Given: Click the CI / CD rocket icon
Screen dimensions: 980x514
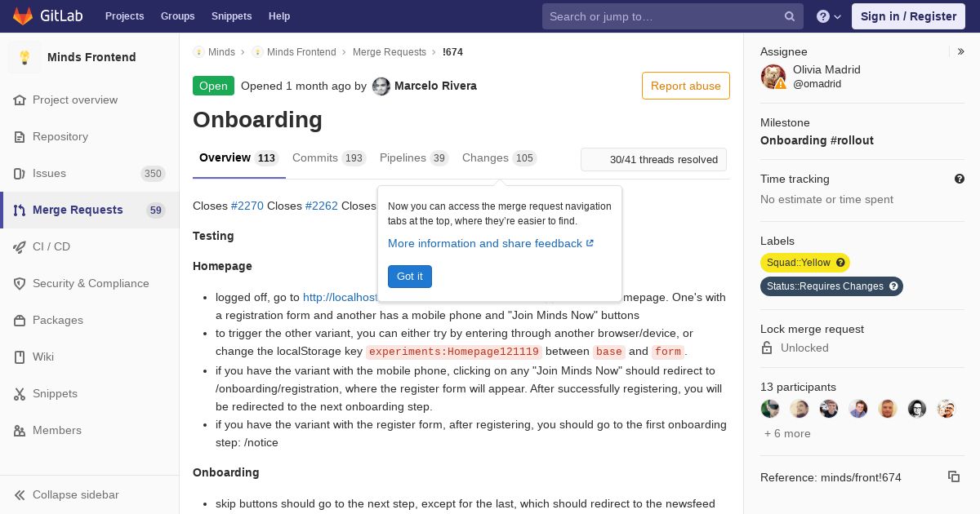Looking at the screenshot, I should click(x=20, y=247).
